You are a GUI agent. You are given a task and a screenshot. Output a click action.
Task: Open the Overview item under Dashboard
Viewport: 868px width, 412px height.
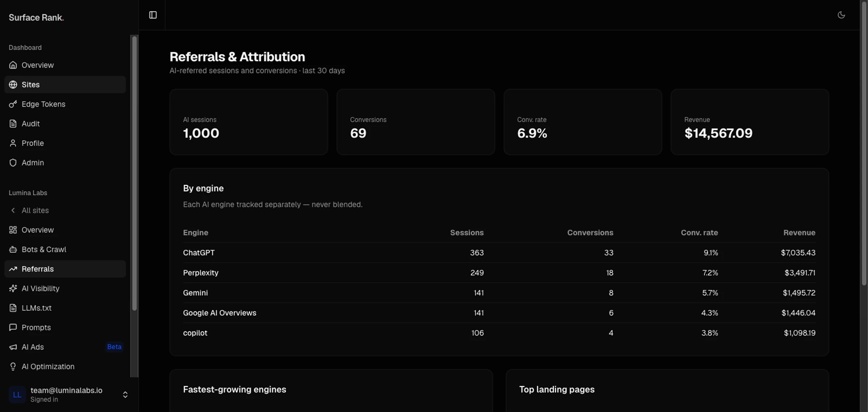pos(65,65)
